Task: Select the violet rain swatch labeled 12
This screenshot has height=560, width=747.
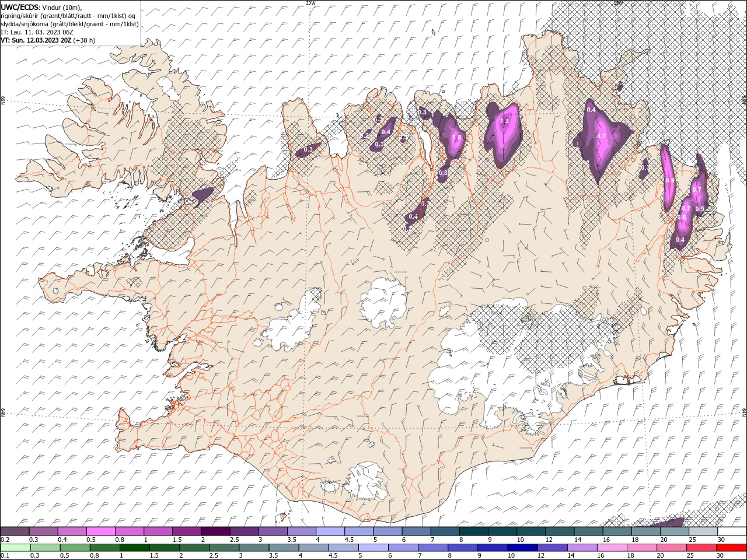Action: click(x=551, y=548)
